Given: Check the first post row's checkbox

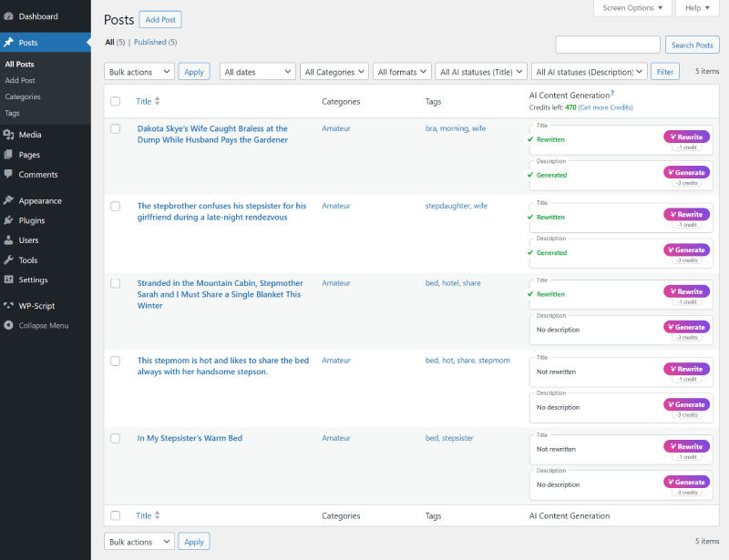Looking at the screenshot, I should [115, 129].
